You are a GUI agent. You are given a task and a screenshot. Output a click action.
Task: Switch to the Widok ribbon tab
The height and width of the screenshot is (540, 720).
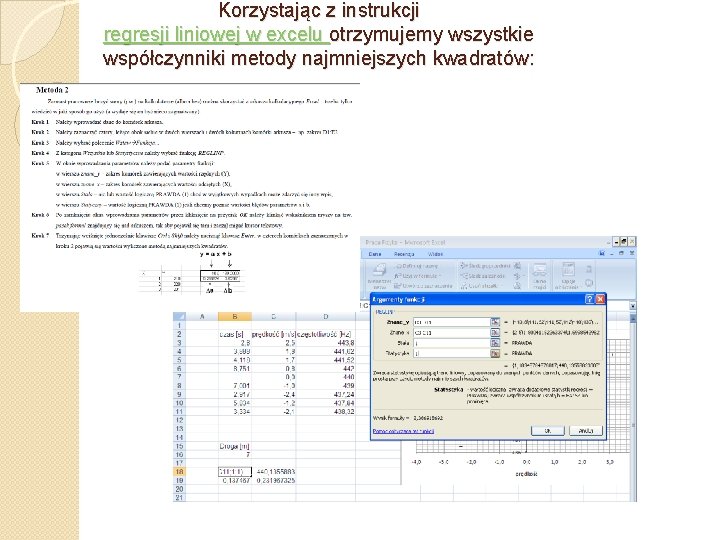pyautogui.click(x=435, y=254)
